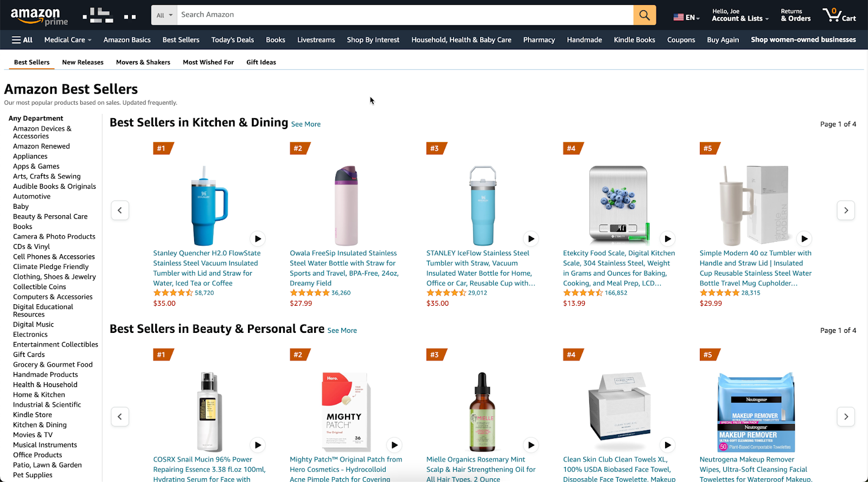Screen dimensions: 868x482
Task: Play the Mighty Patch product video
Action: (x=394, y=445)
